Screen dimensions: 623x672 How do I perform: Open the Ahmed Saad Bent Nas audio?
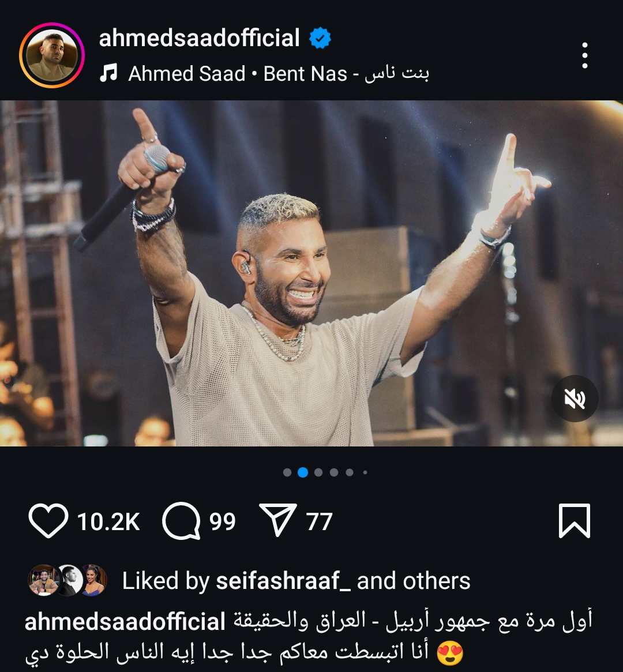279,74
